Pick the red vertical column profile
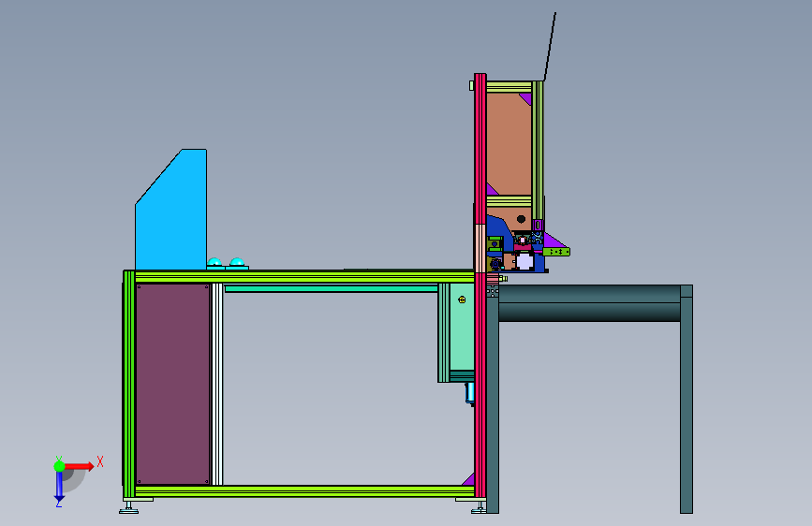Viewport: 812px width, 526px height. (x=480, y=285)
